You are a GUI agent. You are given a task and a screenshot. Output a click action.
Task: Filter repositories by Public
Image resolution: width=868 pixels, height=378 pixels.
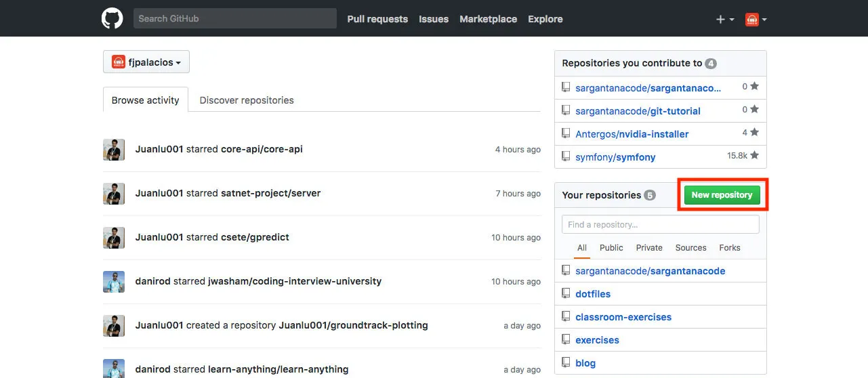coord(611,248)
